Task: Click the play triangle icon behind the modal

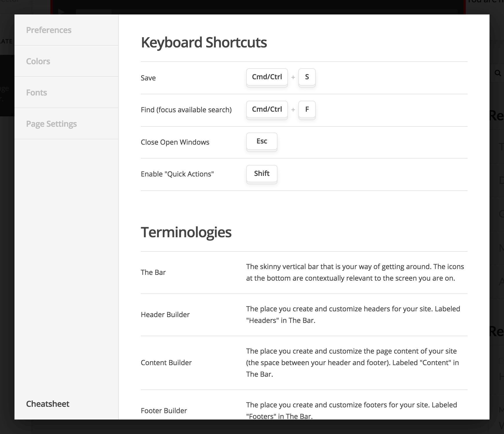Action: [61, 12]
